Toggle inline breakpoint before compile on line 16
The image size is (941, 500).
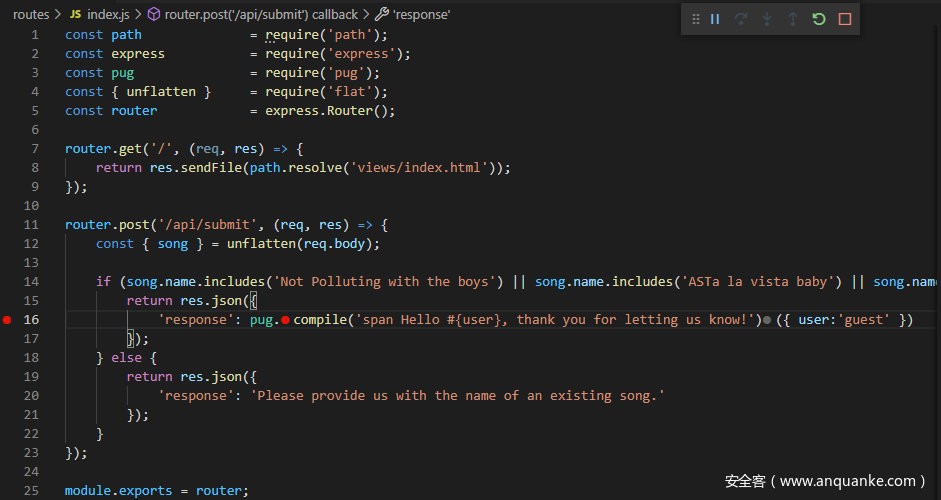(285, 320)
